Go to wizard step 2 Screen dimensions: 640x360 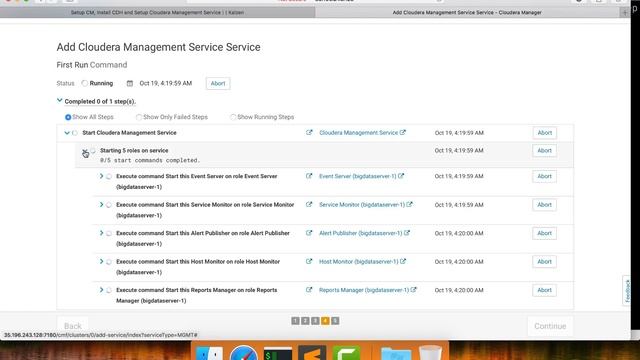(305, 321)
